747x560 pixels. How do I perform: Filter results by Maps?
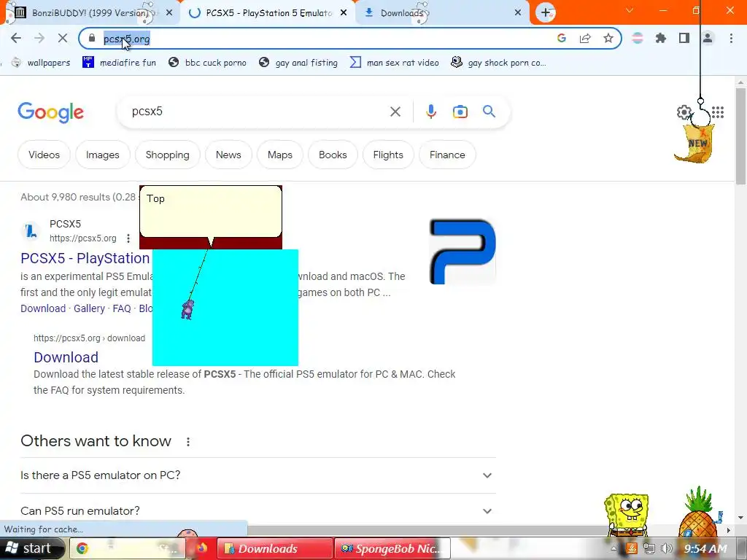tap(279, 155)
